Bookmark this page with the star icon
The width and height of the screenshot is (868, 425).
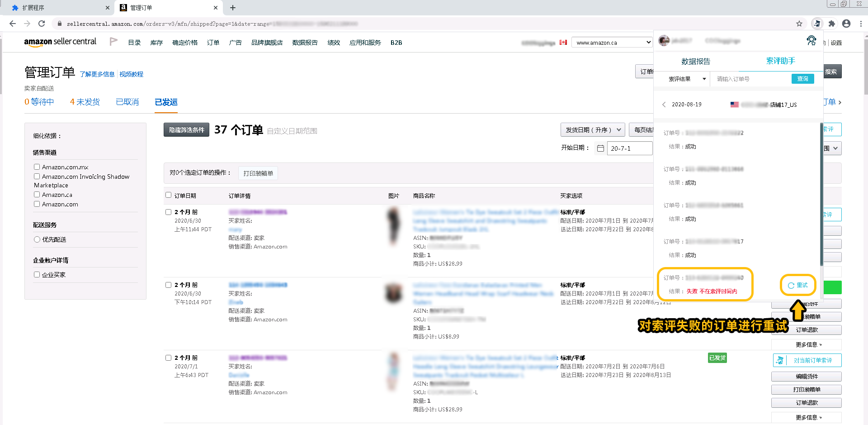[799, 24]
